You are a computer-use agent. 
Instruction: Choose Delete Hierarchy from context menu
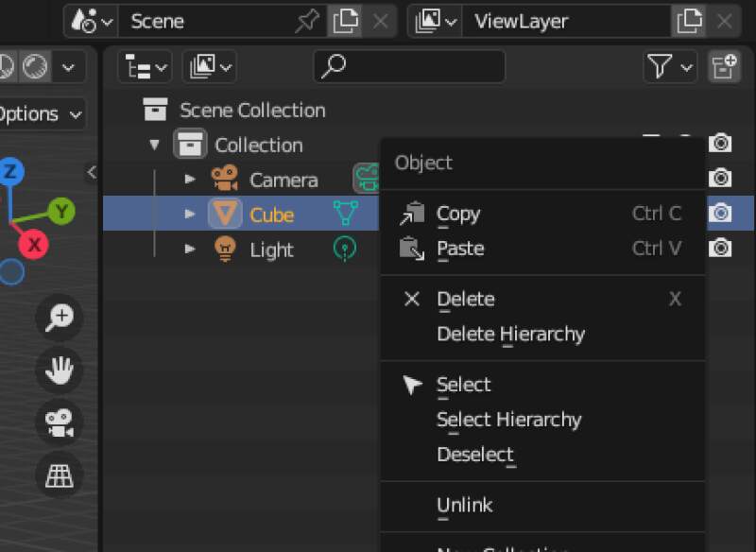coord(510,334)
